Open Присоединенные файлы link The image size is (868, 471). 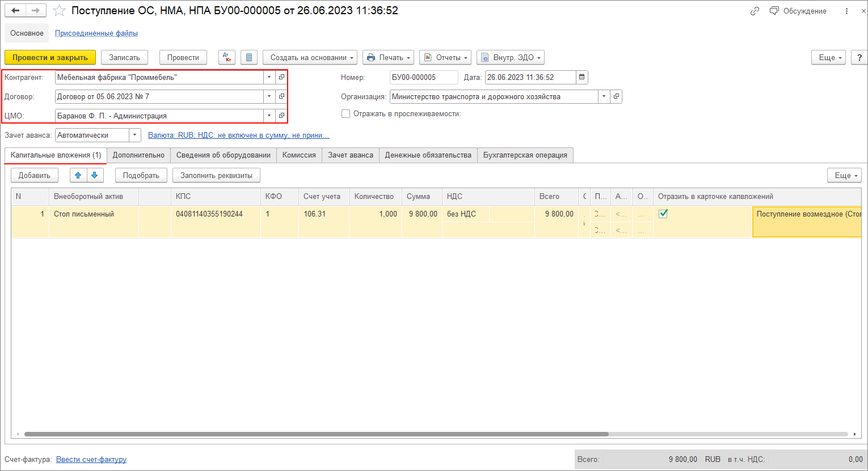click(96, 33)
